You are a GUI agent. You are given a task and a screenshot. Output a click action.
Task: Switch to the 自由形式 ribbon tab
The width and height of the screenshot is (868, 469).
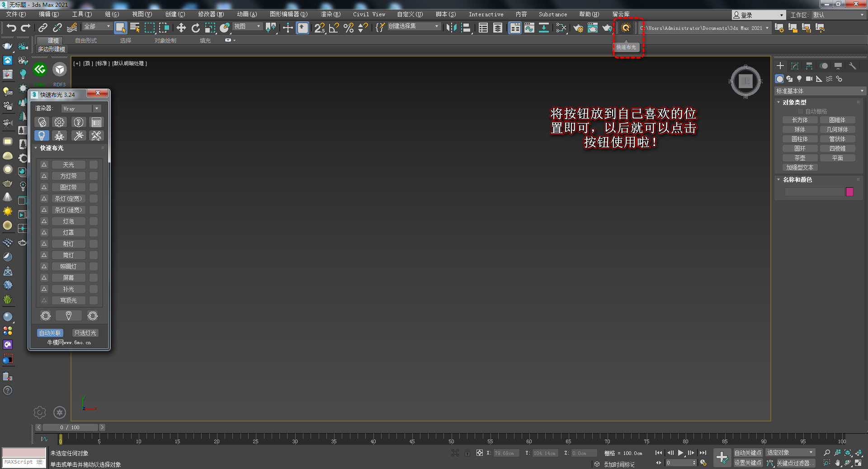[x=86, y=41]
